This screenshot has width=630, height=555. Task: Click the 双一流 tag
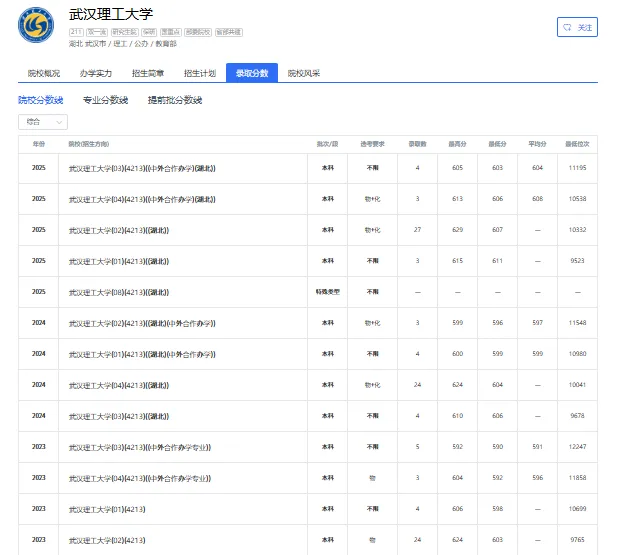tap(97, 32)
